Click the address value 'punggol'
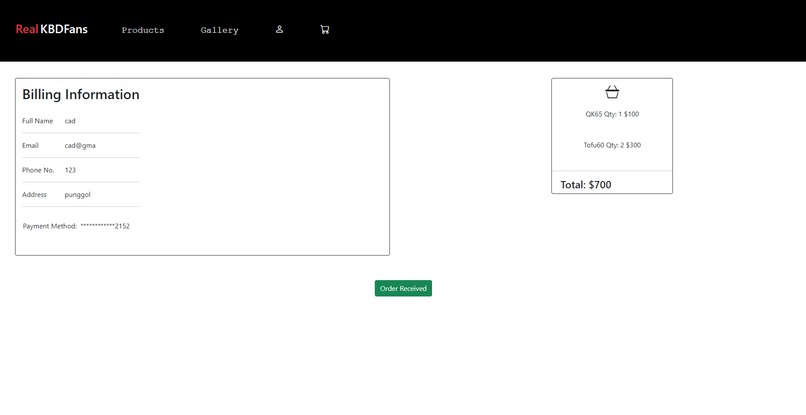The image size is (806, 415). click(78, 195)
